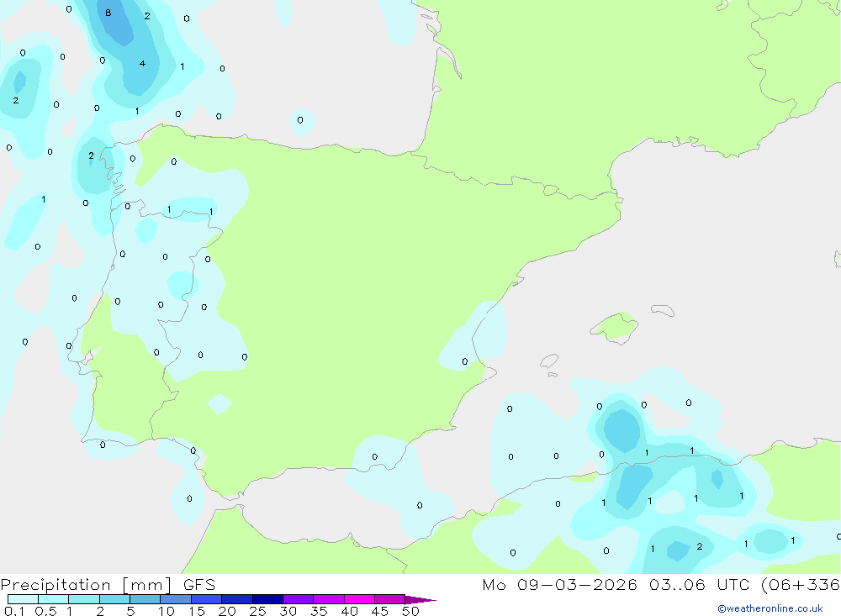The height and width of the screenshot is (616, 841).
Task: Select the legend swatch between 30 and 35
Action: [298, 599]
